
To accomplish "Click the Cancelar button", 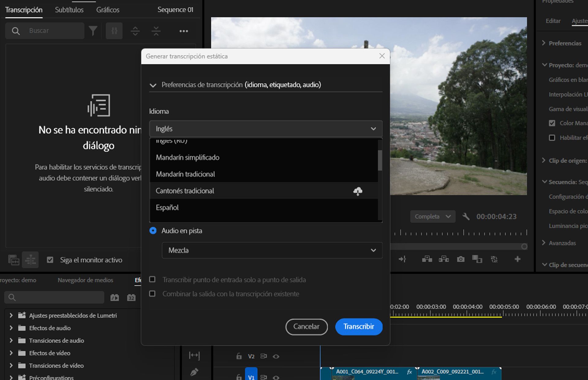I will 306,327.
